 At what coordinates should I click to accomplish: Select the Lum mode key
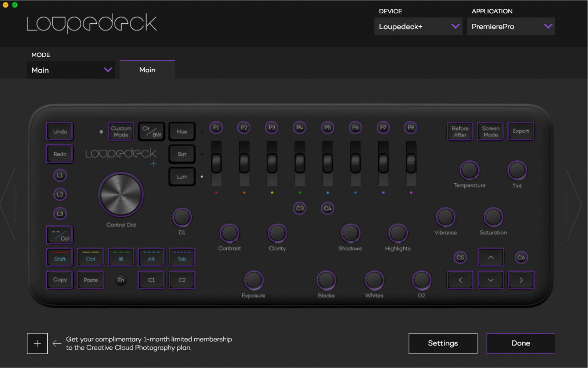pos(182,177)
